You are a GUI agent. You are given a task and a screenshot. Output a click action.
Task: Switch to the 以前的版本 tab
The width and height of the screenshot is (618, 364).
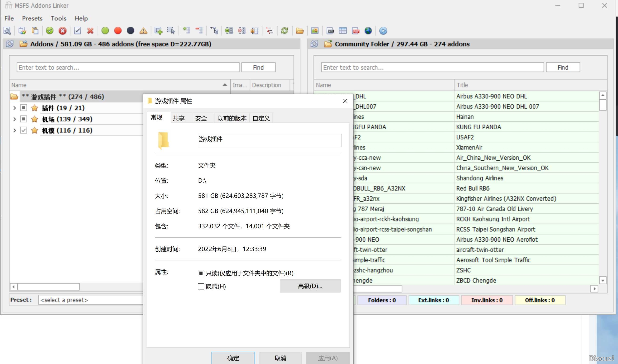pos(232,118)
